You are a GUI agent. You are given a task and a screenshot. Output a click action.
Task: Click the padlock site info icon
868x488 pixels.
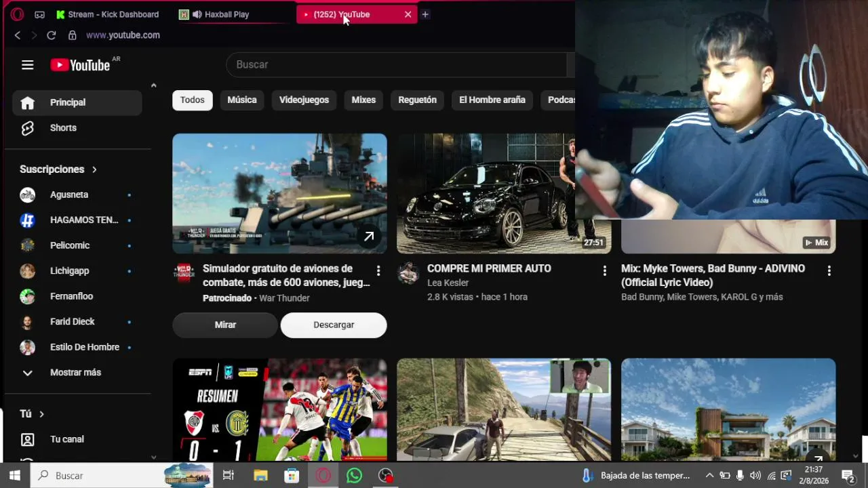[x=73, y=35]
